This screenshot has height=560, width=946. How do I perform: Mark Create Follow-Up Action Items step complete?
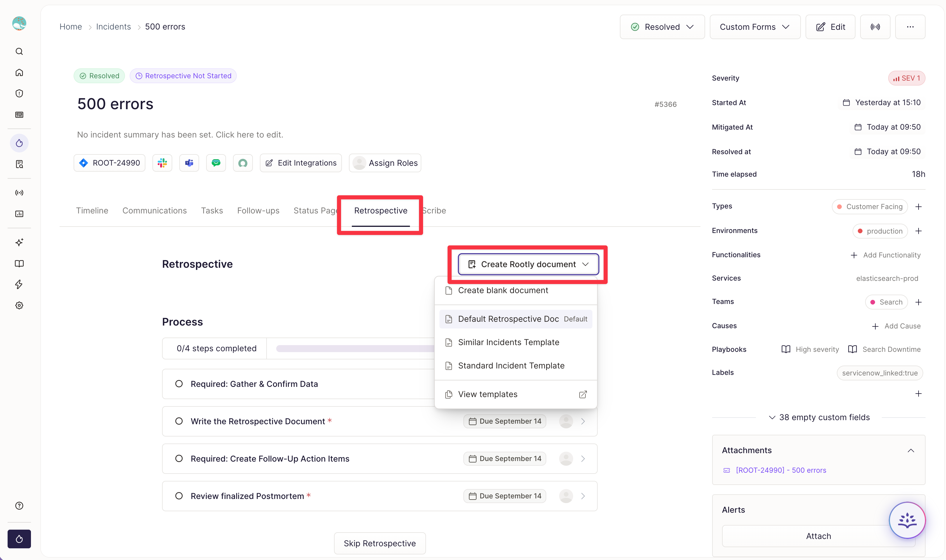pos(179,458)
